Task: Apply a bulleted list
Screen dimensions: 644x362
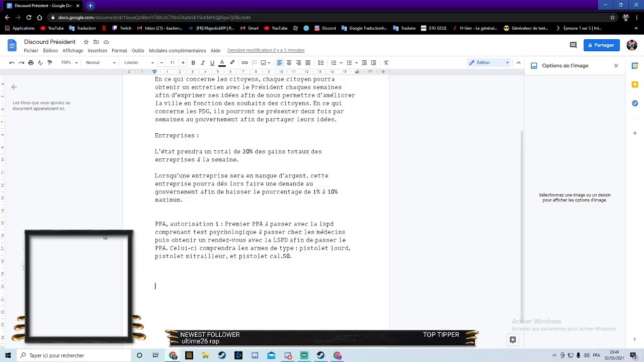Action: click(x=349, y=63)
